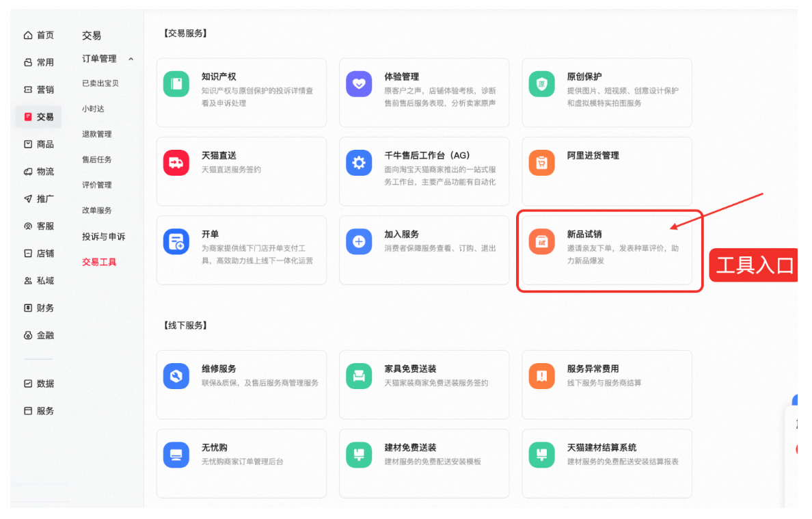Open the 维修服务 blue wrench icon

click(176, 376)
